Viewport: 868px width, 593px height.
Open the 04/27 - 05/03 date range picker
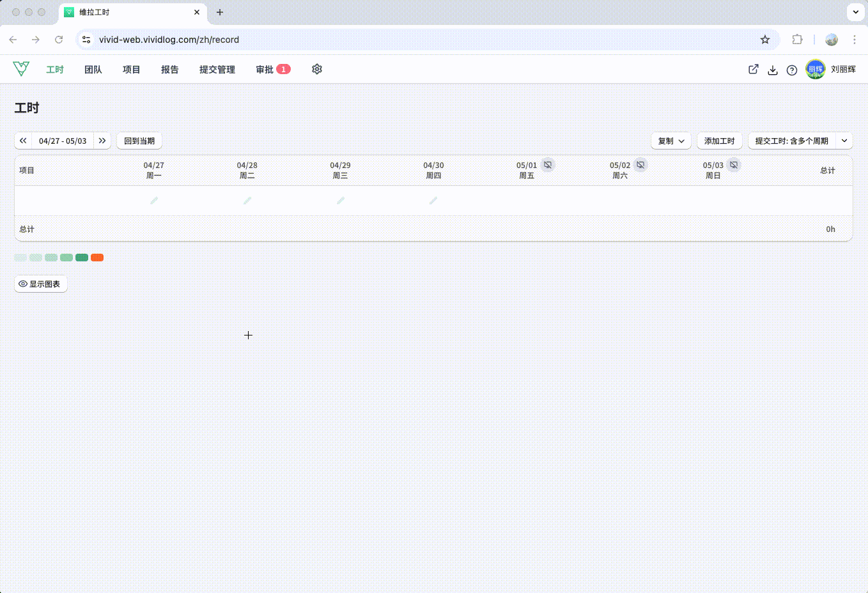63,141
